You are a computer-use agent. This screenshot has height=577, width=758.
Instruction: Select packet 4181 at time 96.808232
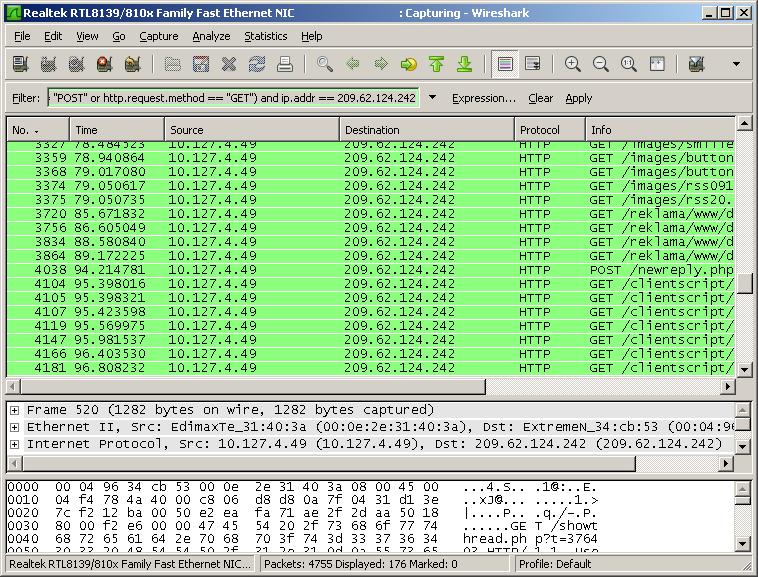(x=371, y=368)
